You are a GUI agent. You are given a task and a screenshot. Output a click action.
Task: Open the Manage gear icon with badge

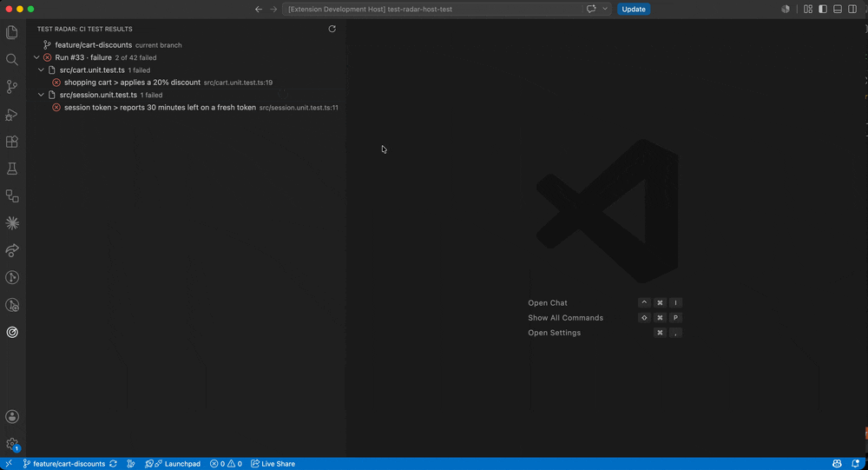(11, 444)
